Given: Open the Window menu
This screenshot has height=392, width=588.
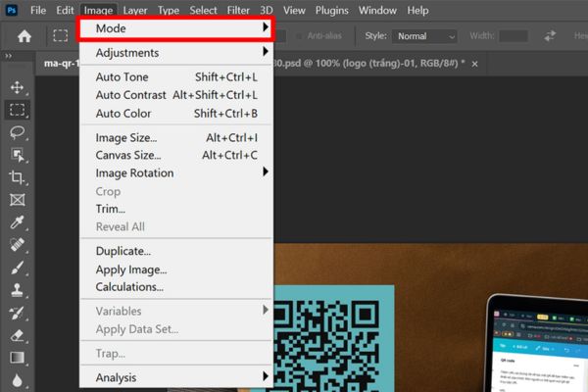Looking at the screenshot, I should pos(377,10).
